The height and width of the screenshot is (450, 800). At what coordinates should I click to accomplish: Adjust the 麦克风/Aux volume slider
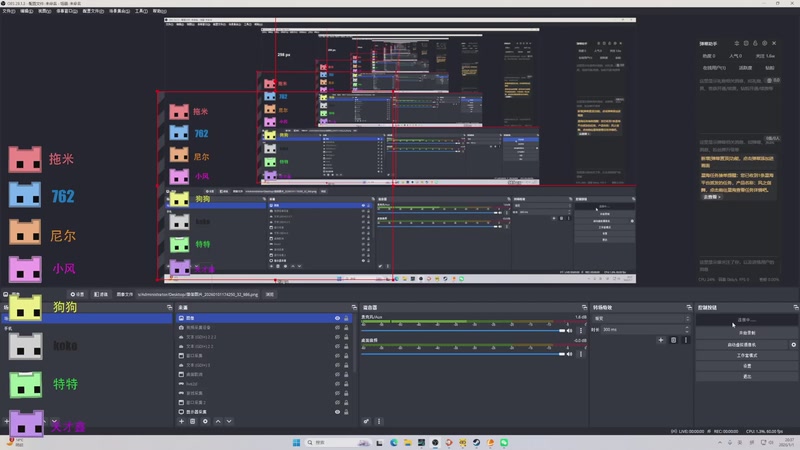464,331
